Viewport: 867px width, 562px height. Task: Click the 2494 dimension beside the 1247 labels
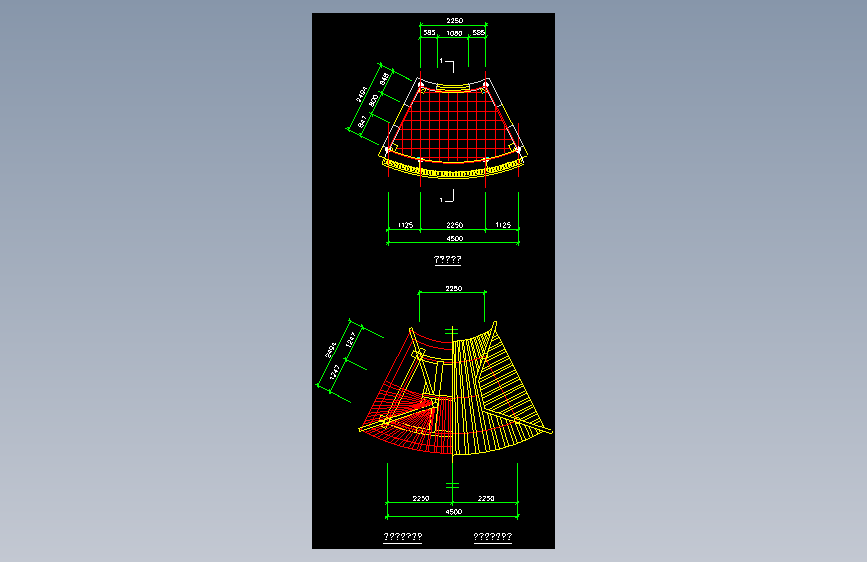(331, 350)
